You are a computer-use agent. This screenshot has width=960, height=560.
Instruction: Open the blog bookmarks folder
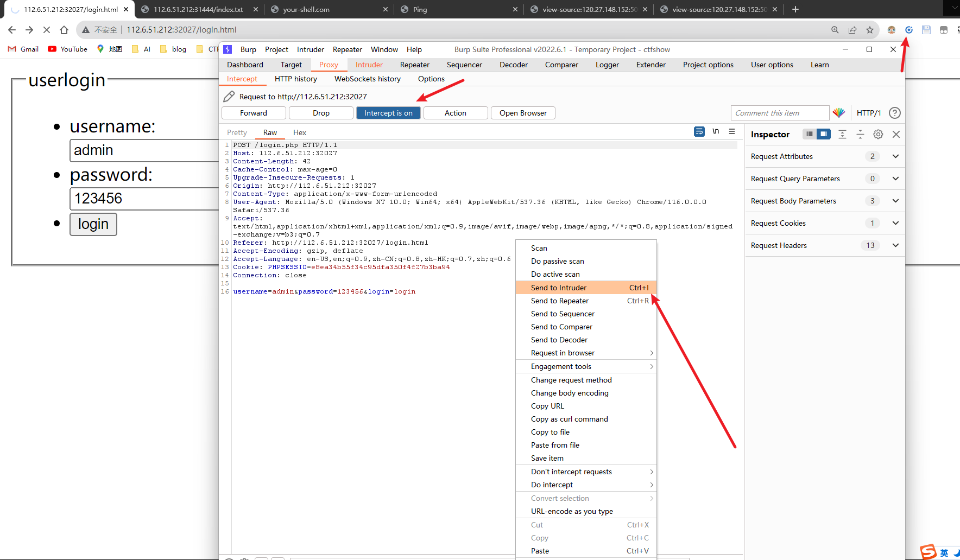point(173,49)
